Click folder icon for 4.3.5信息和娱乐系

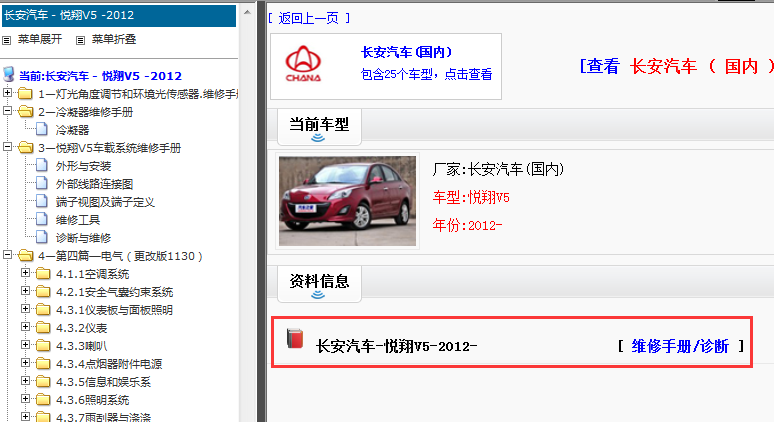(x=43, y=382)
